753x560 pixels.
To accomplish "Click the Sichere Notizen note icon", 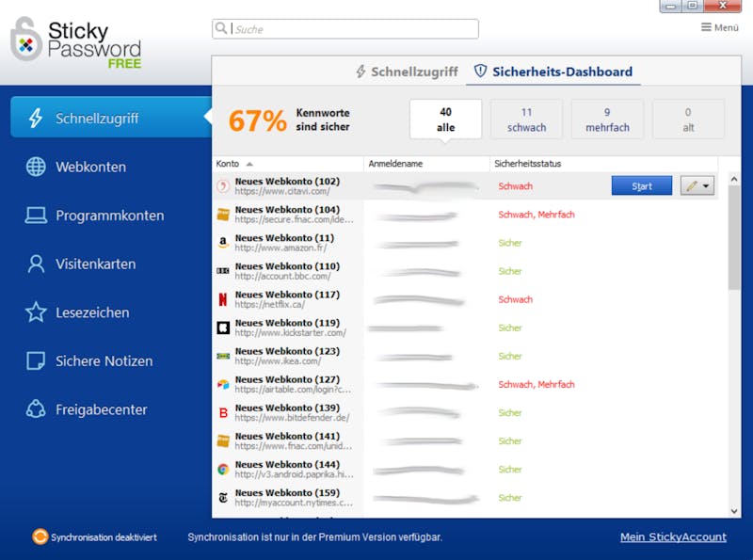I will (36, 360).
